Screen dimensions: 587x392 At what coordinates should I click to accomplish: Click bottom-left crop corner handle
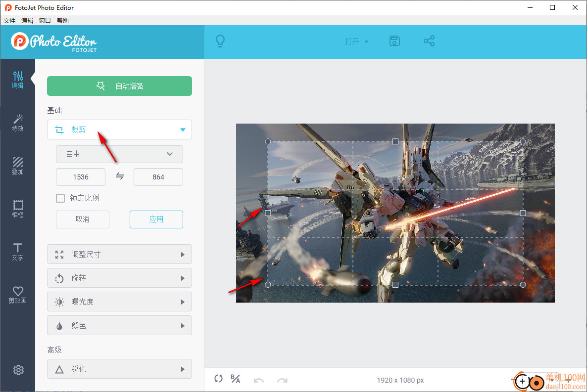[x=268, y=285]
